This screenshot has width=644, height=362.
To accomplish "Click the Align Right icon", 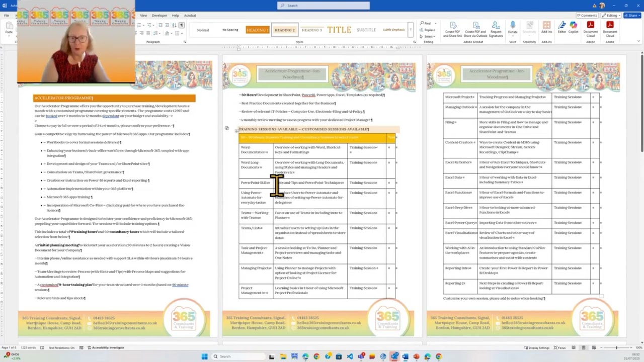I will 142,33.
